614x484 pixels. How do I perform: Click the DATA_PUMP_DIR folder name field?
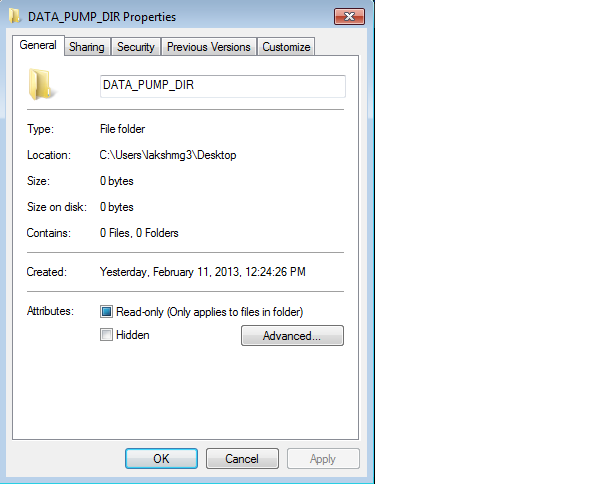[223, 86]
